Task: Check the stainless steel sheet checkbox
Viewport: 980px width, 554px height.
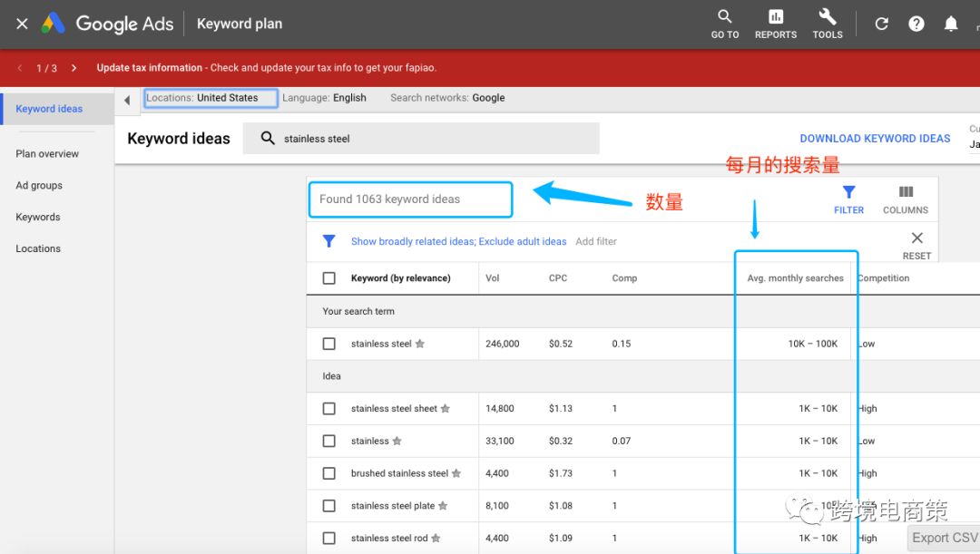Action: point(329,409)
